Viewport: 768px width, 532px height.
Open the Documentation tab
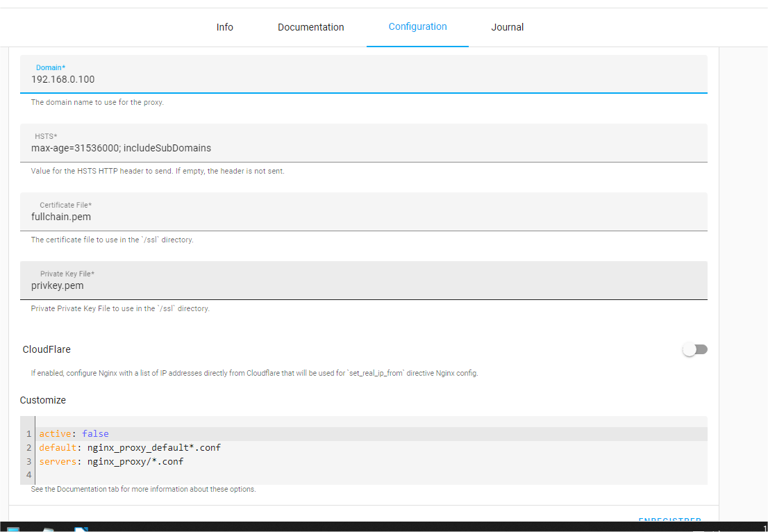coord(310,27)
